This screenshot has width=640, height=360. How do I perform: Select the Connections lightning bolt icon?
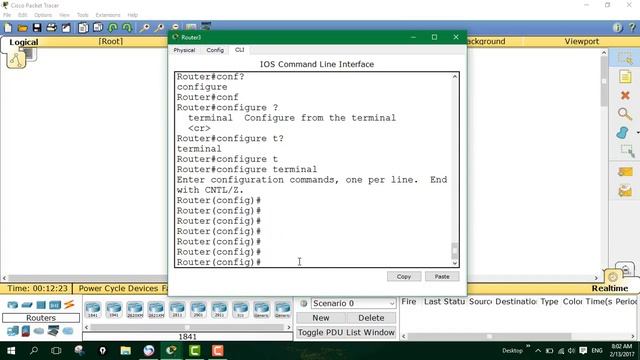pos(69,304)
